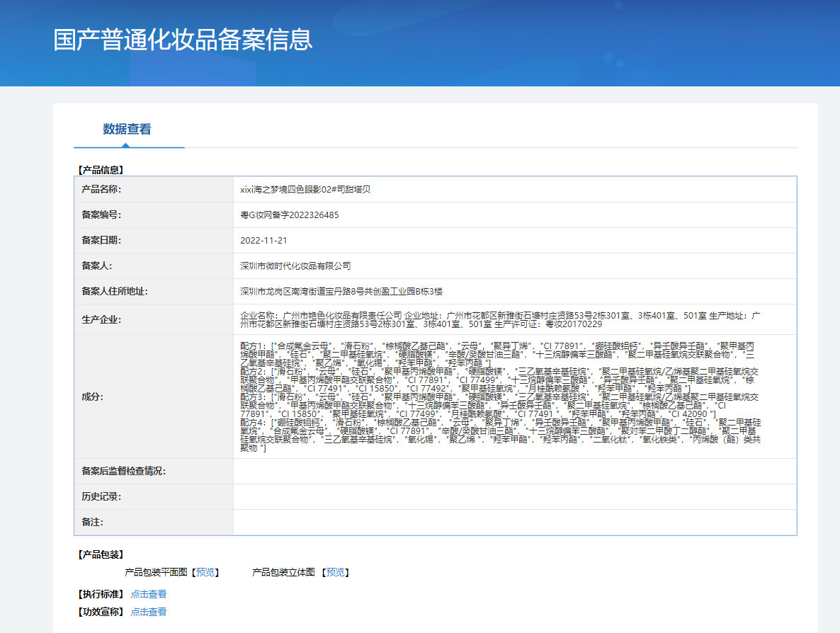Open 预览 link for 产品包装立体图
Viewport: 840px width, 633px height.
point(335,573)
